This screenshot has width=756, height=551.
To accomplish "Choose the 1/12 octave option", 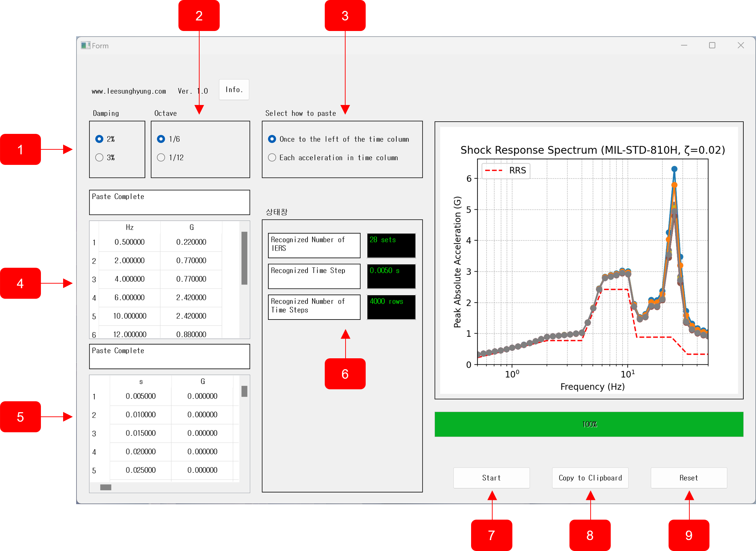I will pos(161,157).
